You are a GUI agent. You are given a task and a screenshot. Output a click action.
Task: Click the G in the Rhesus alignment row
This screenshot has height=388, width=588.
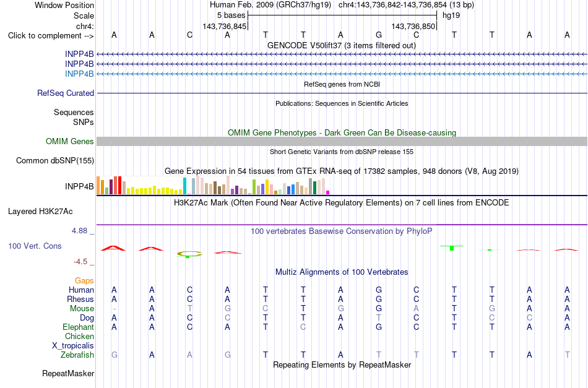click(379, 299)
